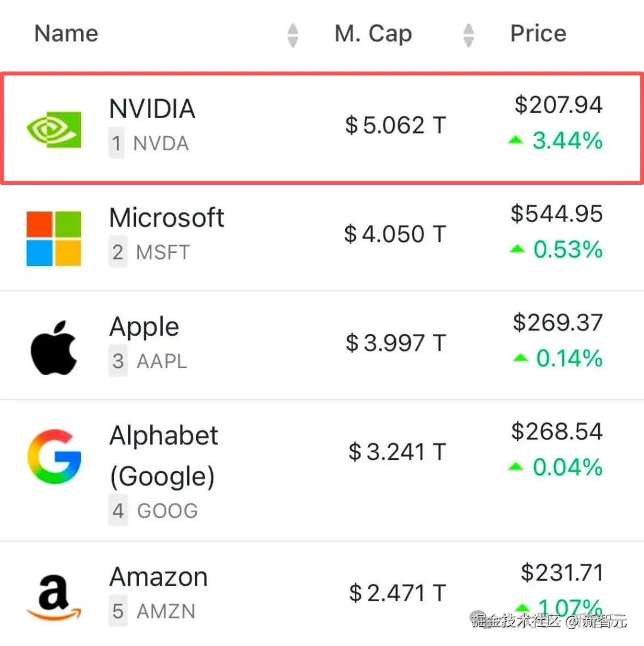Click the Price column header
Screen dimensions: 644x646
click(x=538, y=33)
